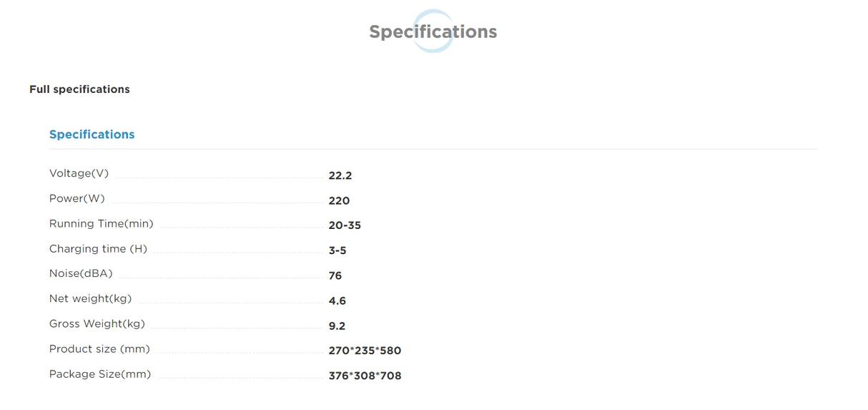This screenshot has height=410, width=868.
Task: Select the Product size (mm) label
Action: (99, 349)
